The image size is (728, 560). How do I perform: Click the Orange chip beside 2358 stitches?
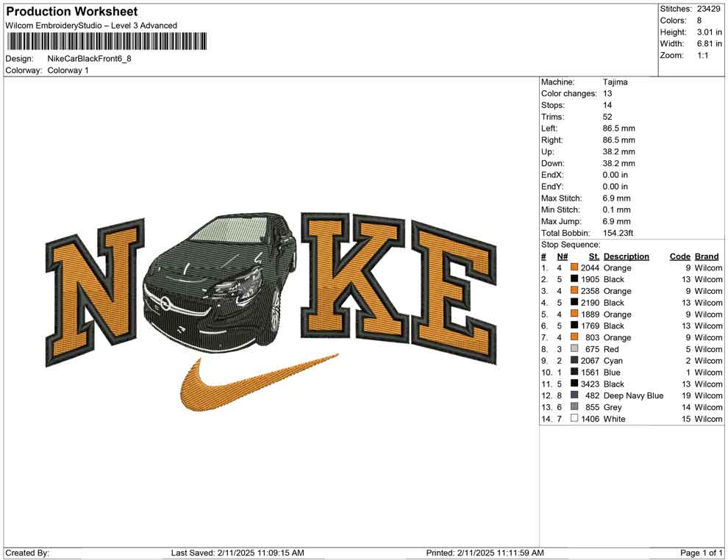pos(574,291)
